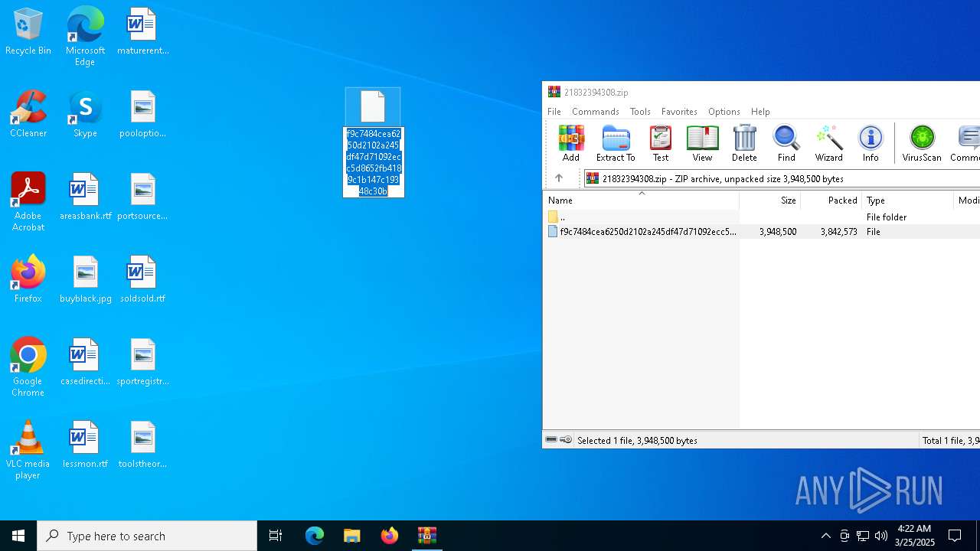This screenshot has height=551, width=980.
Task: Select Firefox desktop shortcut
Action: 28,280
